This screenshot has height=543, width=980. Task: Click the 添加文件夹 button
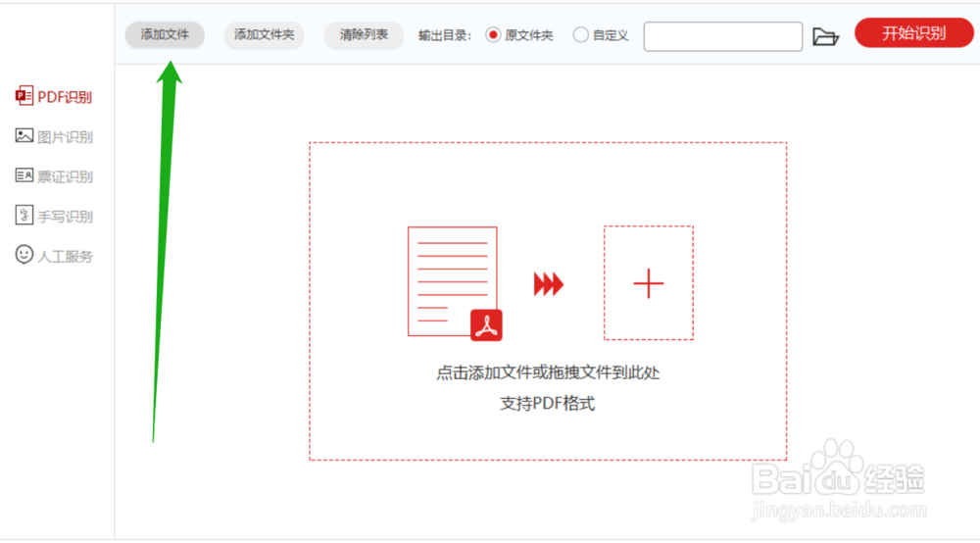pyautogui.click(x=264, y=34)
